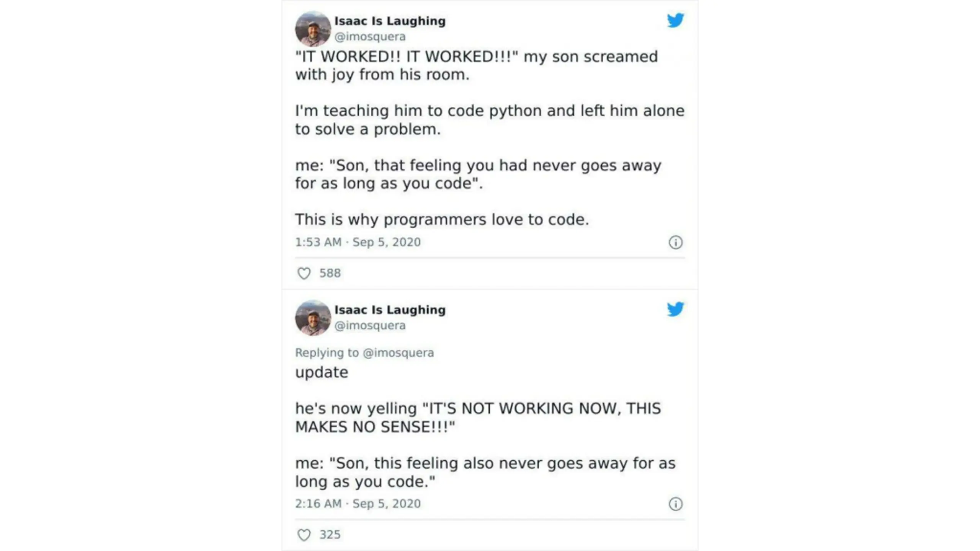Screen dimensions: 980x551
Task: Open Isaac Is Laughing name on the first tweet
Action: [390, 21]
